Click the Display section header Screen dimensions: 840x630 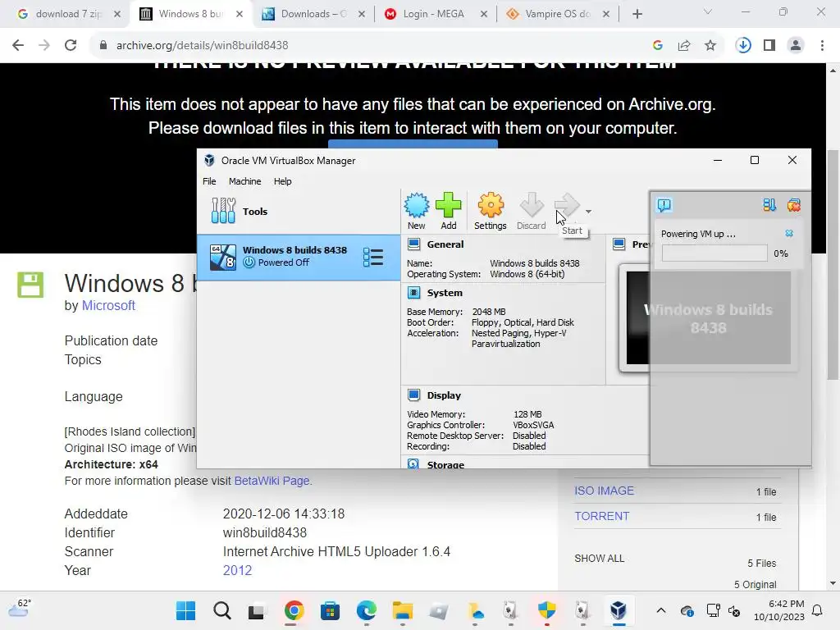[x=444, y=395]
